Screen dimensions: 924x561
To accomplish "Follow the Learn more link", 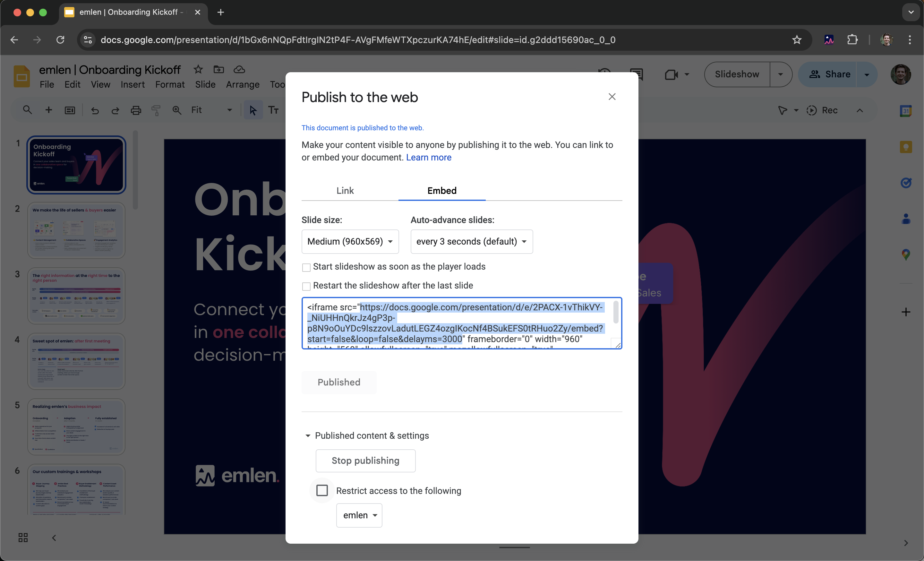I will pos(429,158).
